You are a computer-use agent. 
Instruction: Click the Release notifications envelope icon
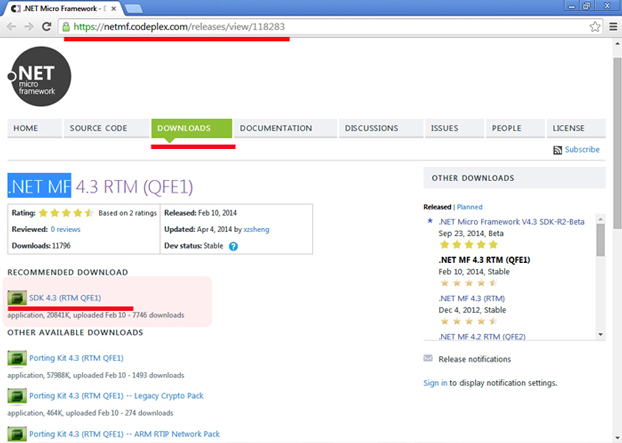point(428,359)
